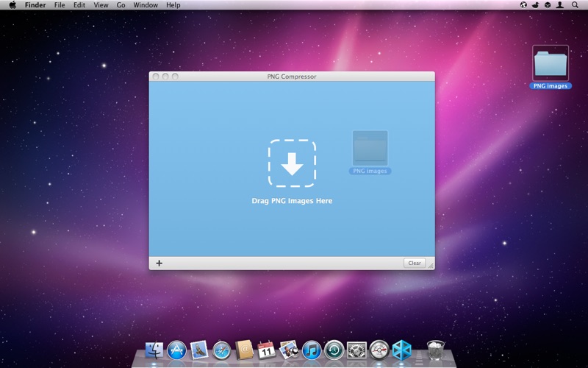Click the Spotlight search magnifier
Image resolution: width=588 pixels, height=368 pixels.
point(575,5)
